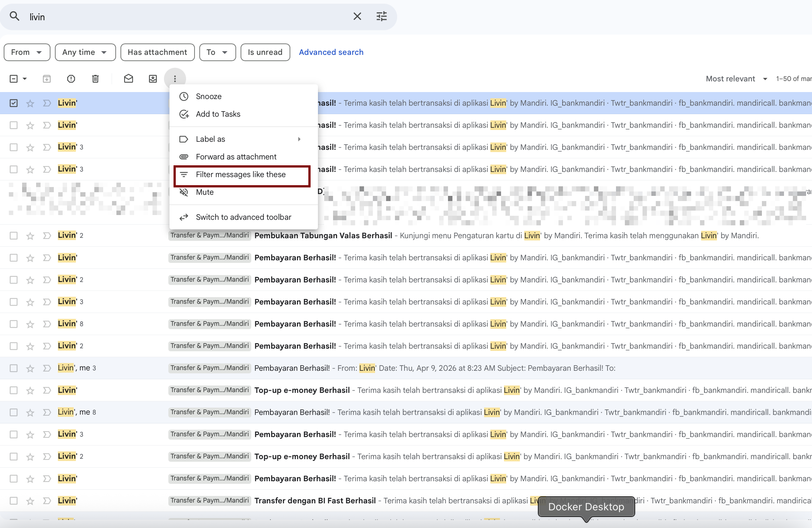Select the Livin', me 8 email checkbox
The height and width of the screenshot is (528, 812).
[x=14, y=412]
